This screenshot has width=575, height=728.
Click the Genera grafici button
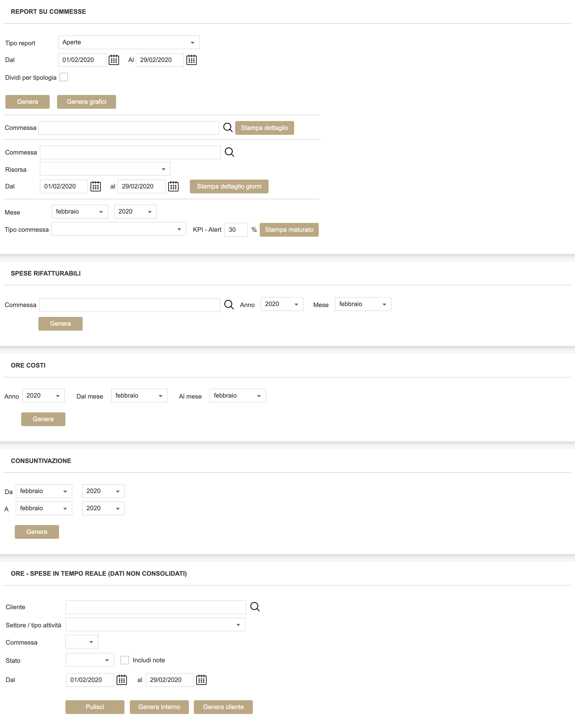click(x=87, y=102)
